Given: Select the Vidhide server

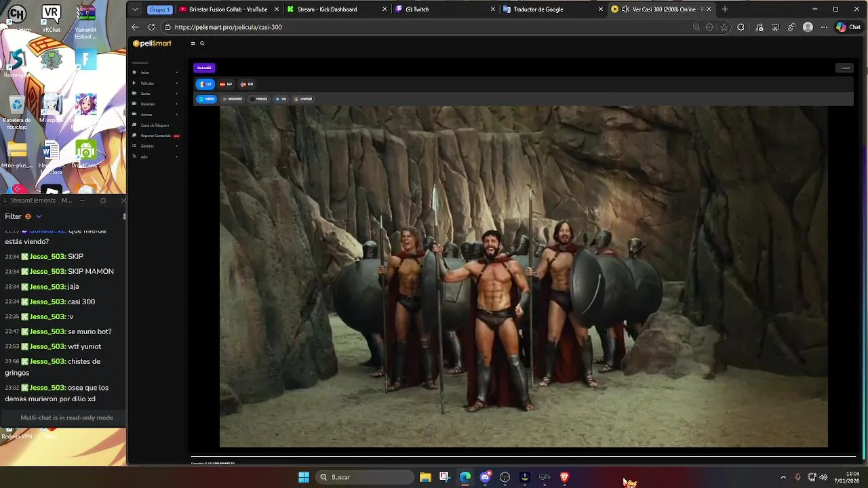Looking at the screenshot, I should tap(206, 99).
